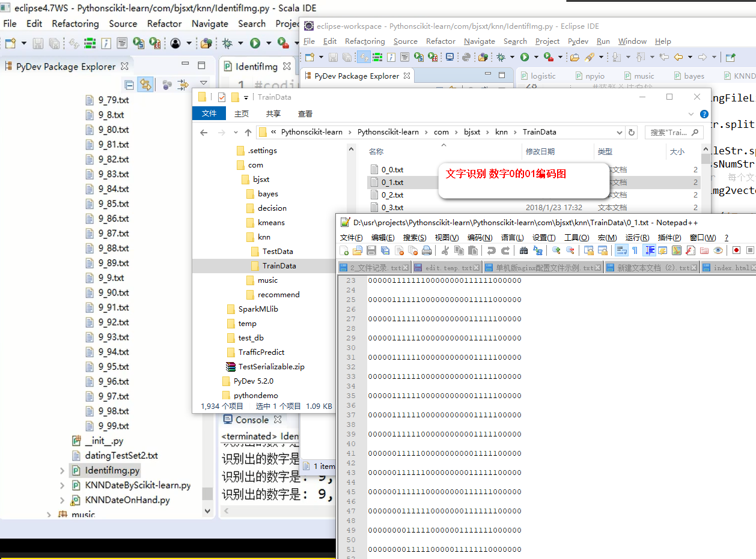
Task: Close the 2_文件记录.txt tab
Action: pyautogui.click(x=406, y=268)
